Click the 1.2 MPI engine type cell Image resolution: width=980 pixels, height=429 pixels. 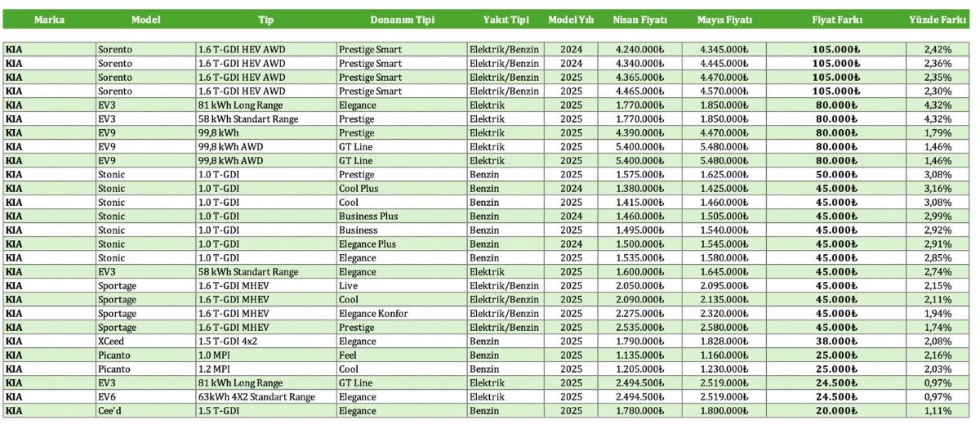coord(217,369)
